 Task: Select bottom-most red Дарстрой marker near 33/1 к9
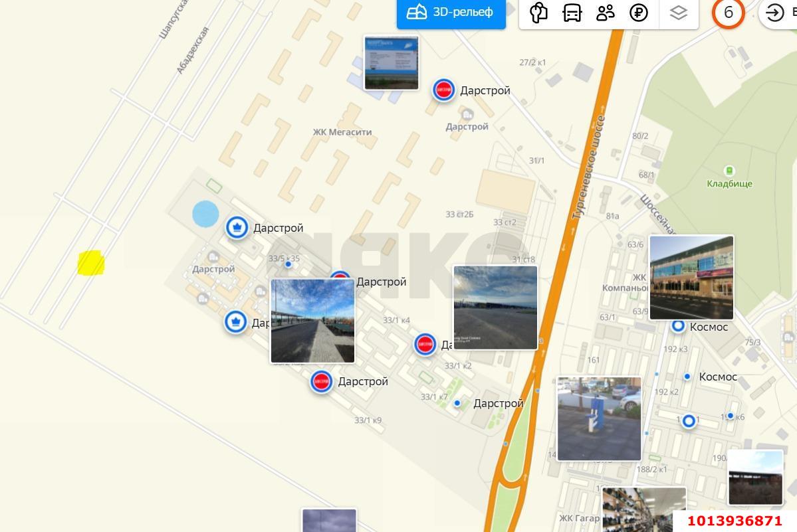pyautogui.click(x=321, y=381)
